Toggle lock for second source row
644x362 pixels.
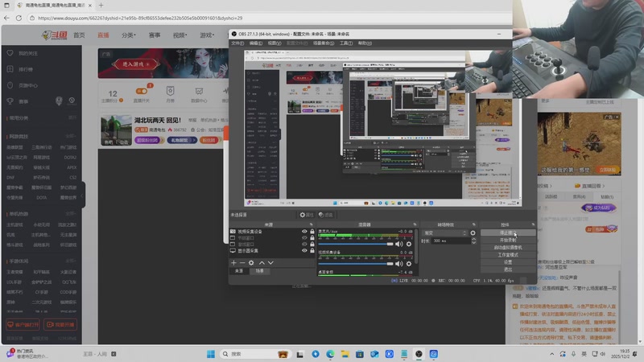(x=312, y=237)
